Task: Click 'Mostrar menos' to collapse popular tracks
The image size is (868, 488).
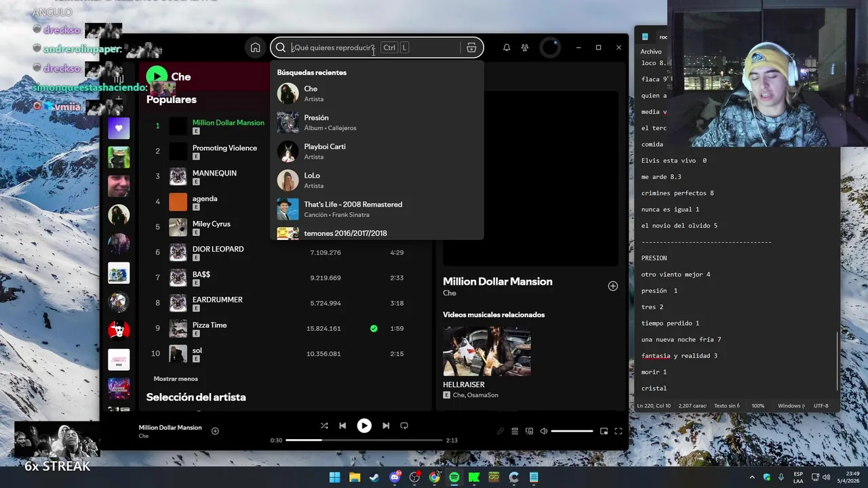Action: 176,379
